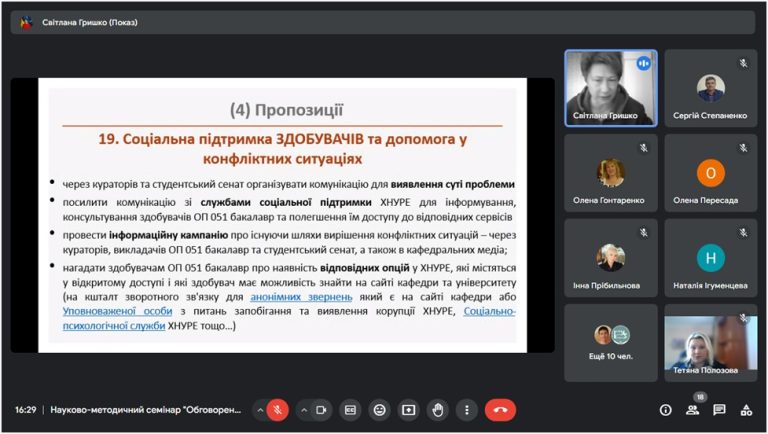Click the bold phrase 'відповідних опцій'

[x=365, y=268]
